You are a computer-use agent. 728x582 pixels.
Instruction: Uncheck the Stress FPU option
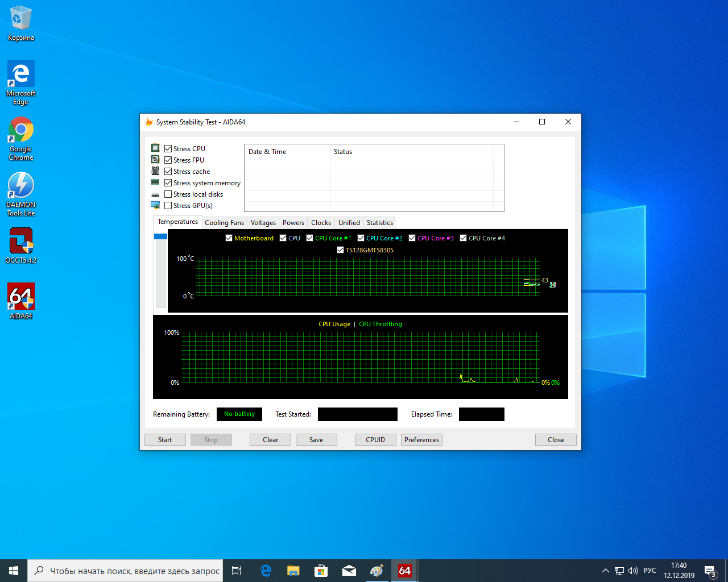pos(168,160)
